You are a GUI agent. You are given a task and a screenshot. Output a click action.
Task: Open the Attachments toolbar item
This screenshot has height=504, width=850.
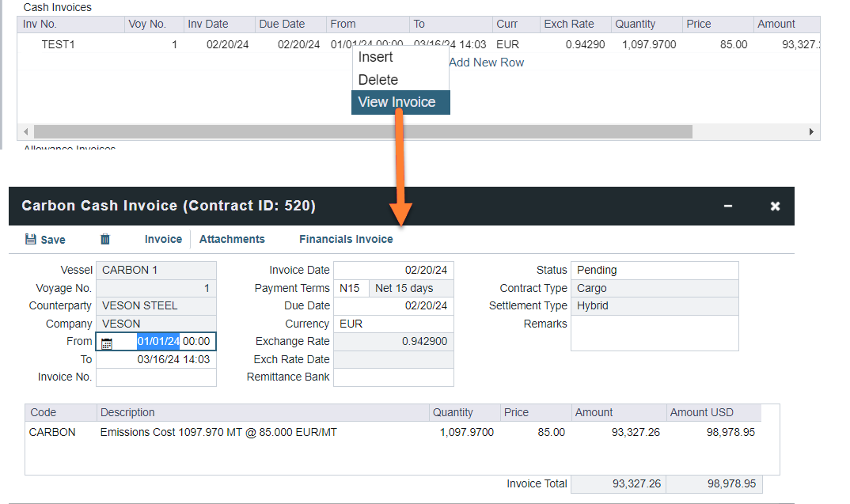(x=232, y=239)
